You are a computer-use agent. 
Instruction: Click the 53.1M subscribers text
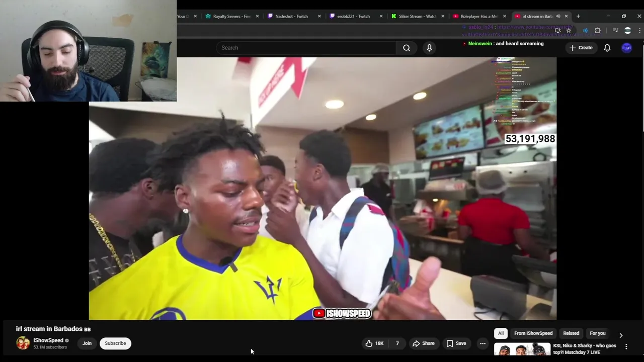point(50,347)
